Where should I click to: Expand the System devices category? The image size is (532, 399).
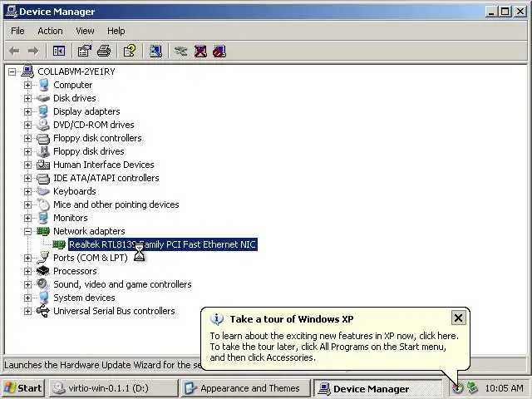(x=27, y=298)
